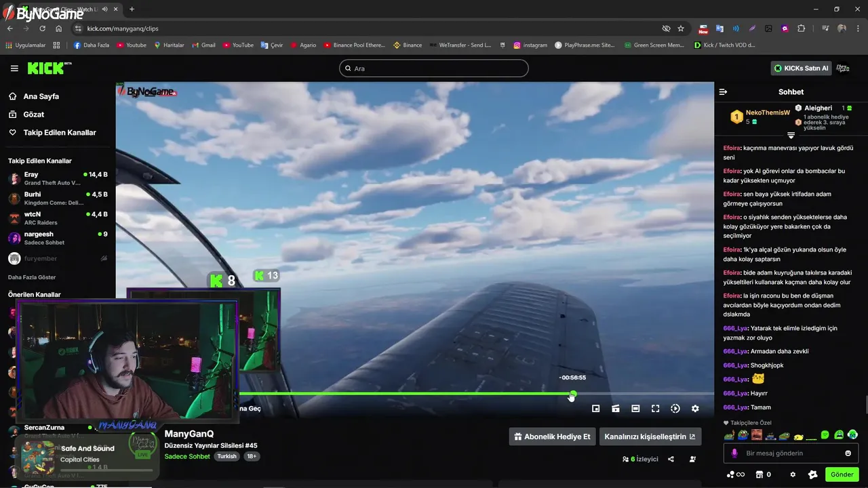868x488 pixels.
Task: Click Kanalınızı kişiselleştirin button
Action: tap(650, 436)
